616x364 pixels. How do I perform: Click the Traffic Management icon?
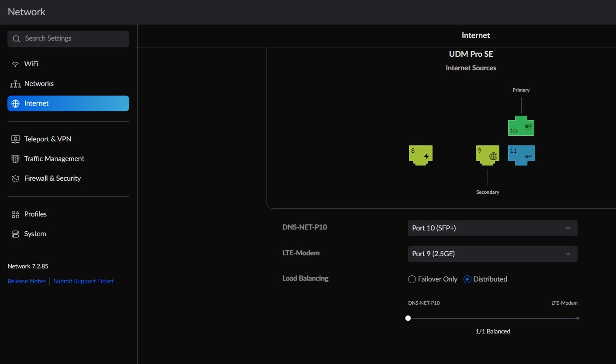15,159
